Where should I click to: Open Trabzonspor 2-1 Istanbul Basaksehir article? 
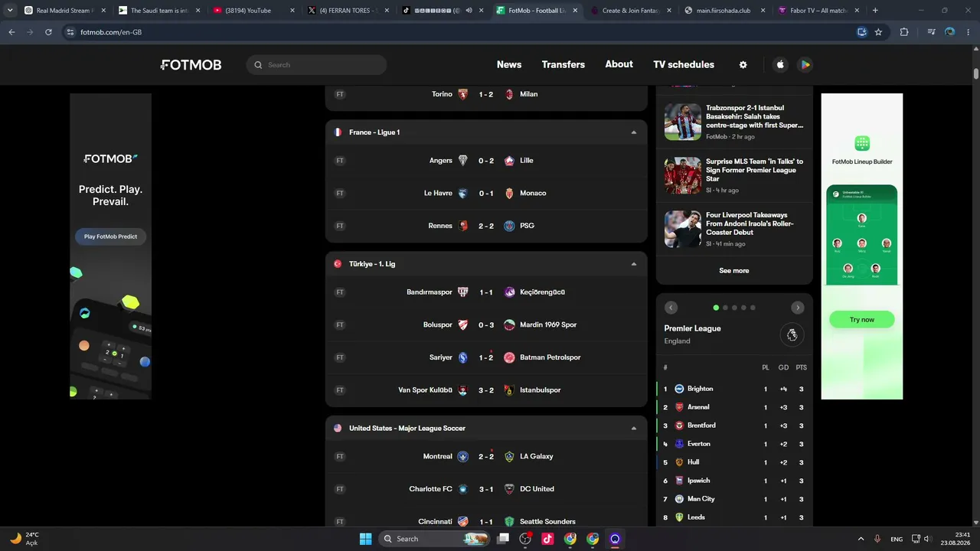[x=733, y=122]
